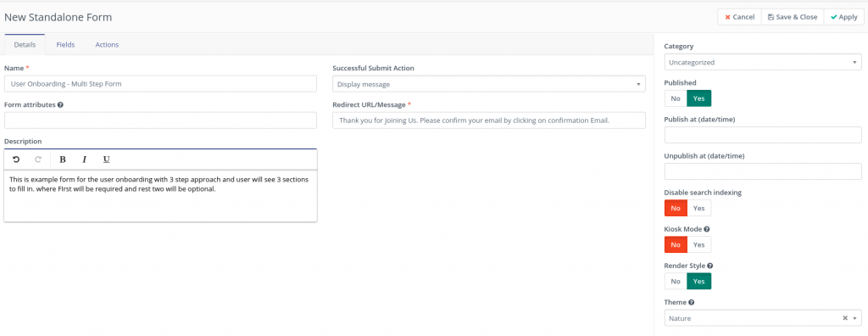Toggle bold formatting in Description editor
The image size is (868, 336).
click(x=63, y=160)
